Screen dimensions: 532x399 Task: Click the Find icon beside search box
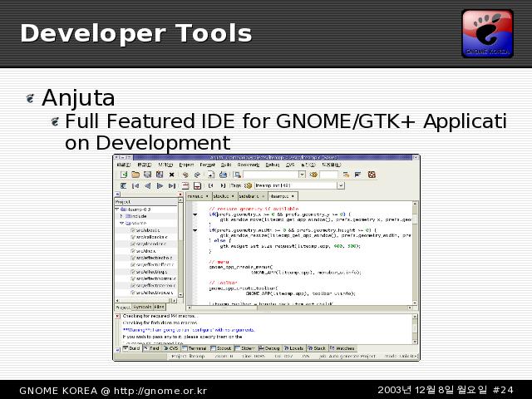tap(313, 175)
